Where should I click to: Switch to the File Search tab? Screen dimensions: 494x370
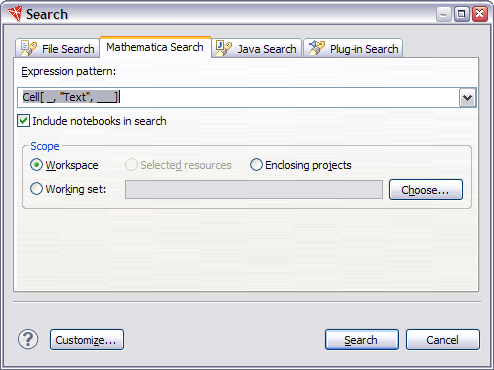tap(57, 48)
